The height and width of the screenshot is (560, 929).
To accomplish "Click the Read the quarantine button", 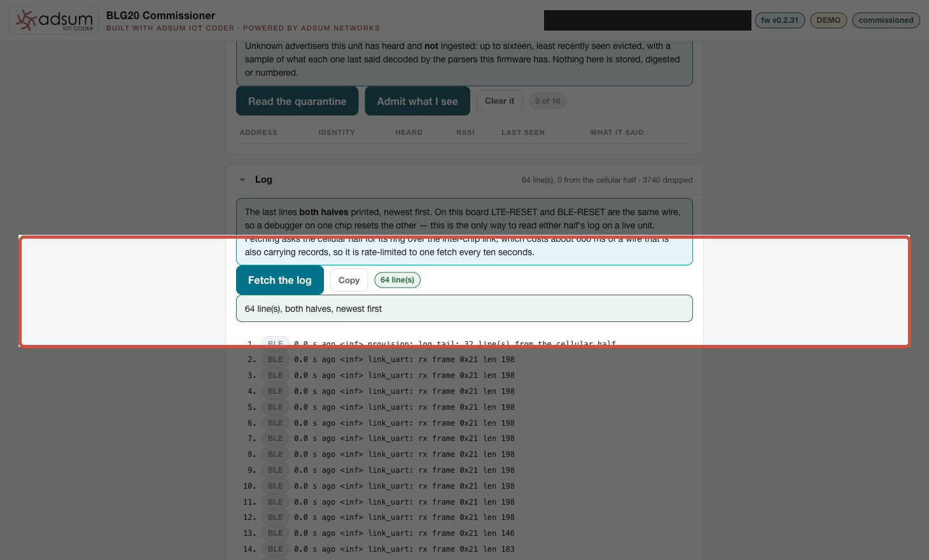I will point(297,101).
